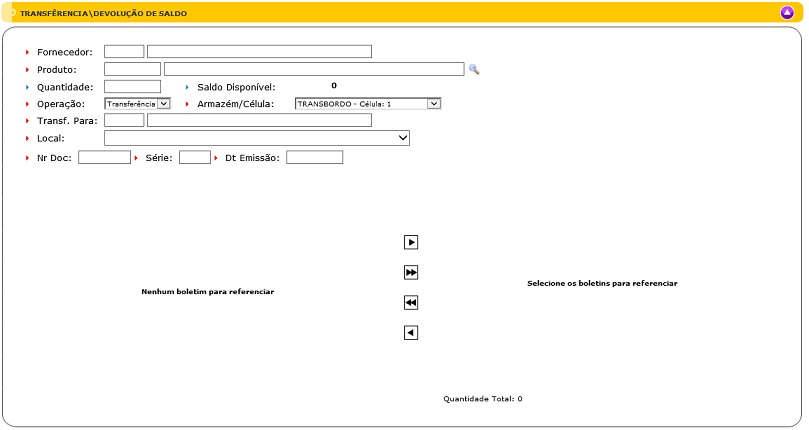Focus the Produto code field
This screenshot has width=809, height=430.
coord(132,69)
